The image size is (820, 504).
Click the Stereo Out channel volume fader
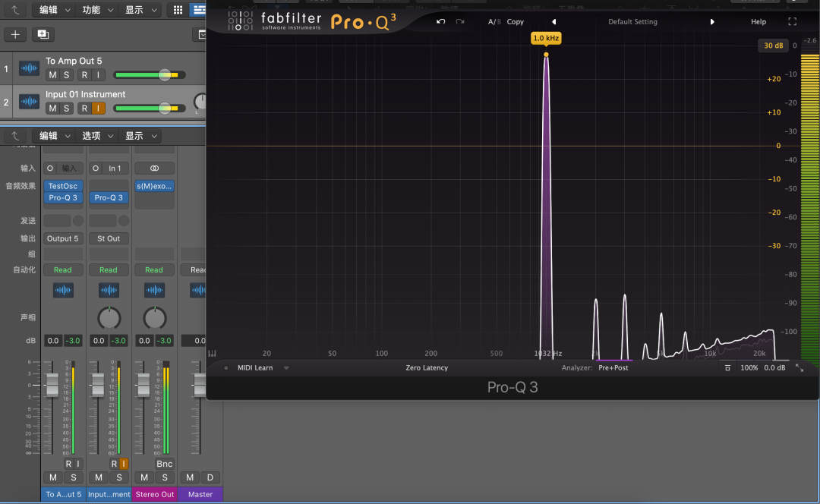(143, 385)
